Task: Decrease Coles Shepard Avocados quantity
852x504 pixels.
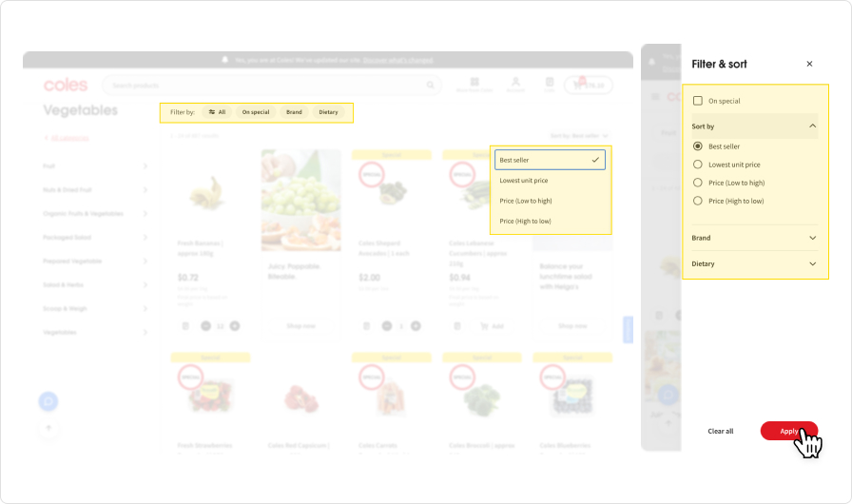Action: coord(387,326)
